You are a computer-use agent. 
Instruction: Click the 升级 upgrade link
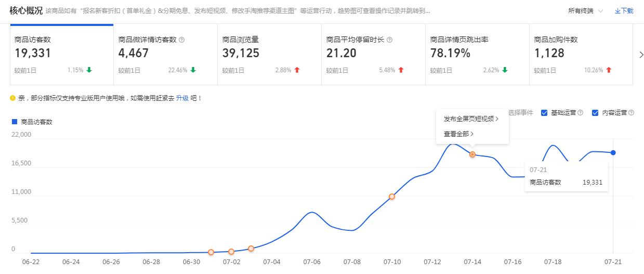point(182,98)
